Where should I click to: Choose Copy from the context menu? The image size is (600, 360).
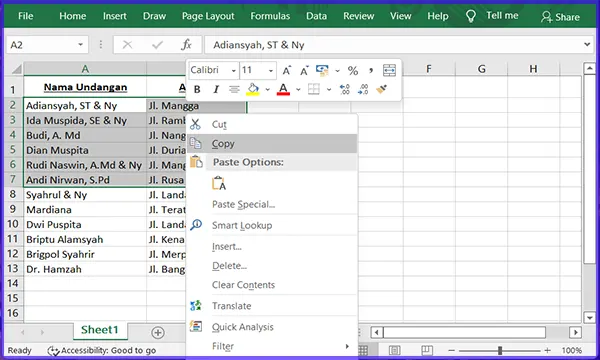[x=272, y=143]
